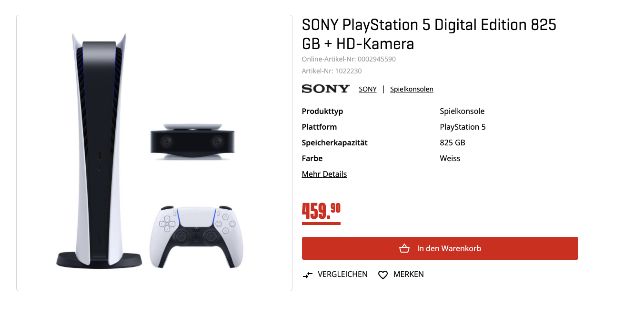Open the Spielkonsolen category link
This screenshot has height=316, width=644.
tap(412, 89)
